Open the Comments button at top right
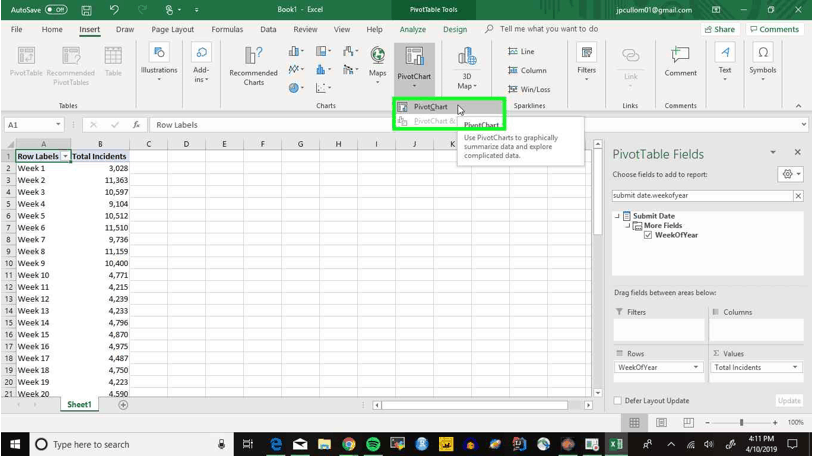 774,30
